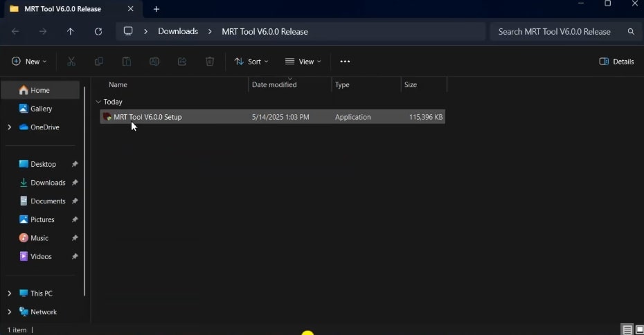644x335 pixels.
Task: Unpin Music using its pin icon
Action: click(x=75, y=238)
